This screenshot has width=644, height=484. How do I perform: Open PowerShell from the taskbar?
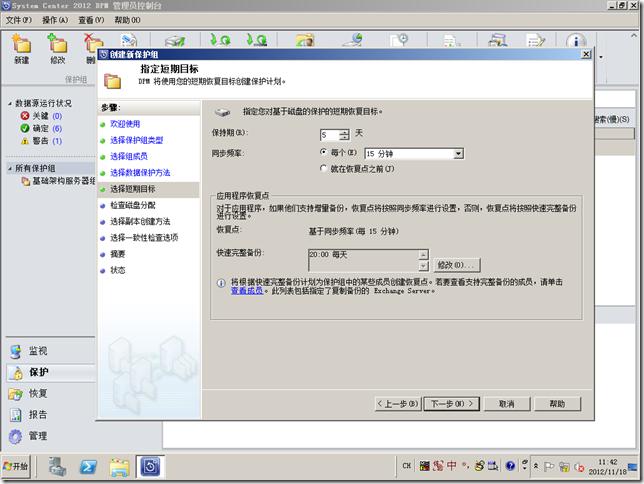coord(88,467)
